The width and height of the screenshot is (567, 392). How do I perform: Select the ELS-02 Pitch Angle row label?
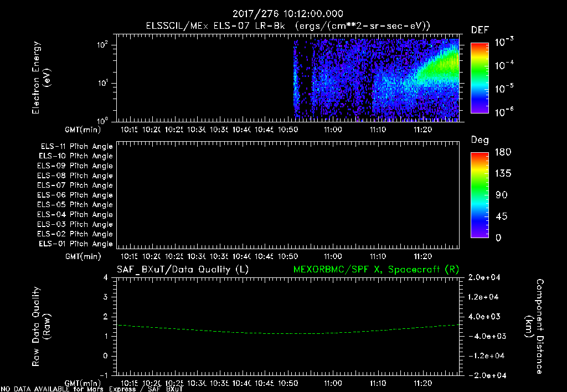[75, 234]
